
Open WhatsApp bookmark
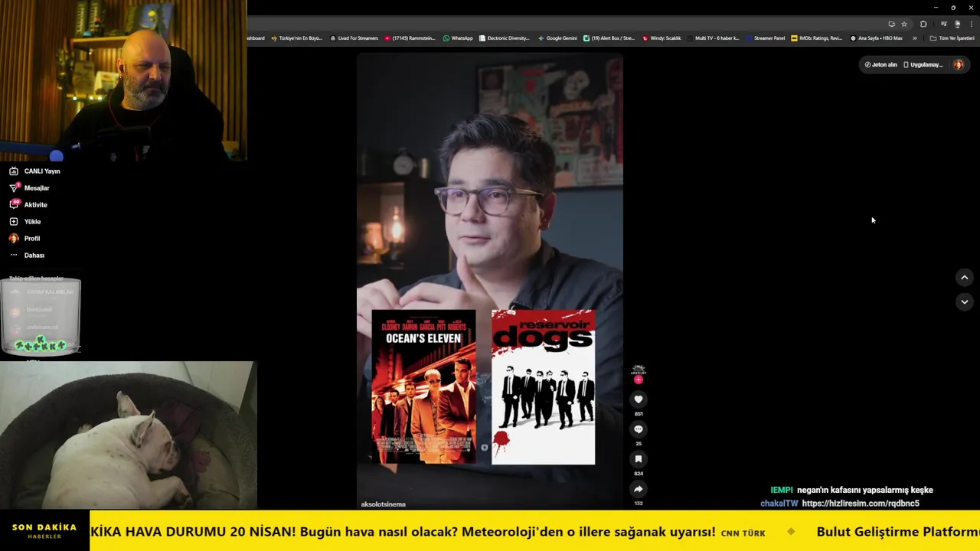[458, 38]
